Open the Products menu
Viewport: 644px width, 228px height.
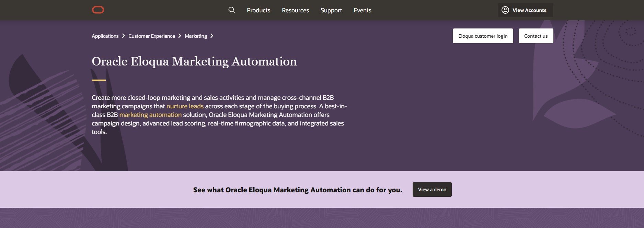pos(258,10)
